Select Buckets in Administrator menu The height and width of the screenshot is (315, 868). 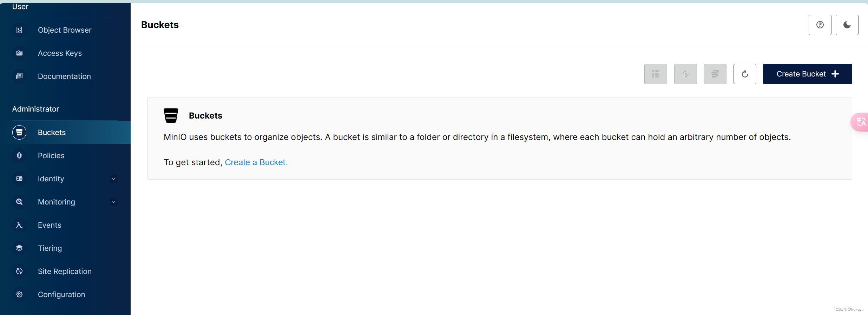(65, 132)
